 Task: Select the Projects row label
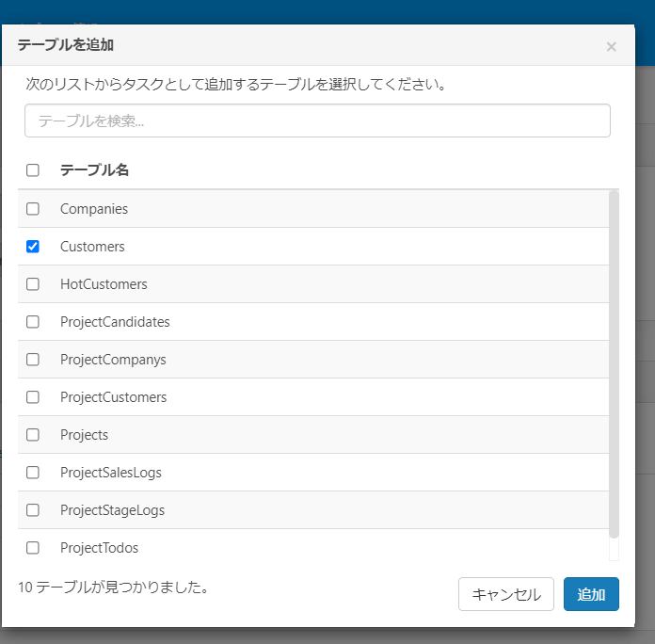(x=85, y=435)
